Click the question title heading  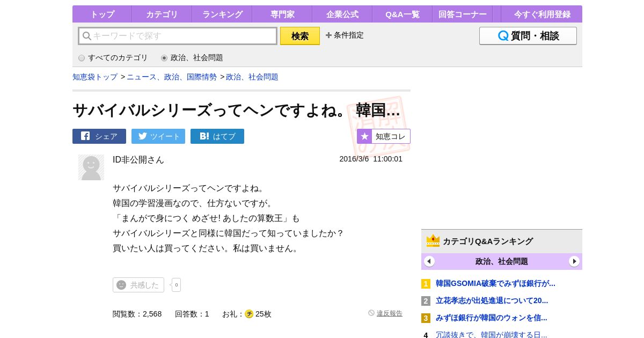click(x=236, y=111)
